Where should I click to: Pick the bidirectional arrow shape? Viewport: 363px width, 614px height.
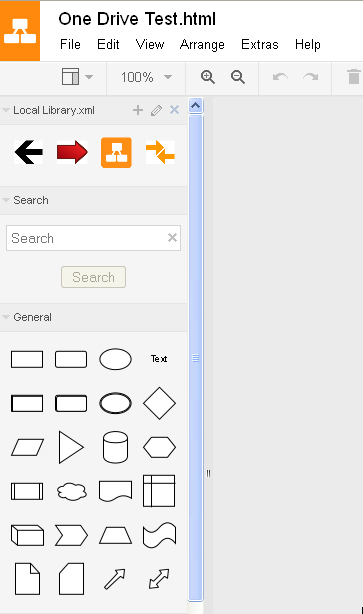159,579
